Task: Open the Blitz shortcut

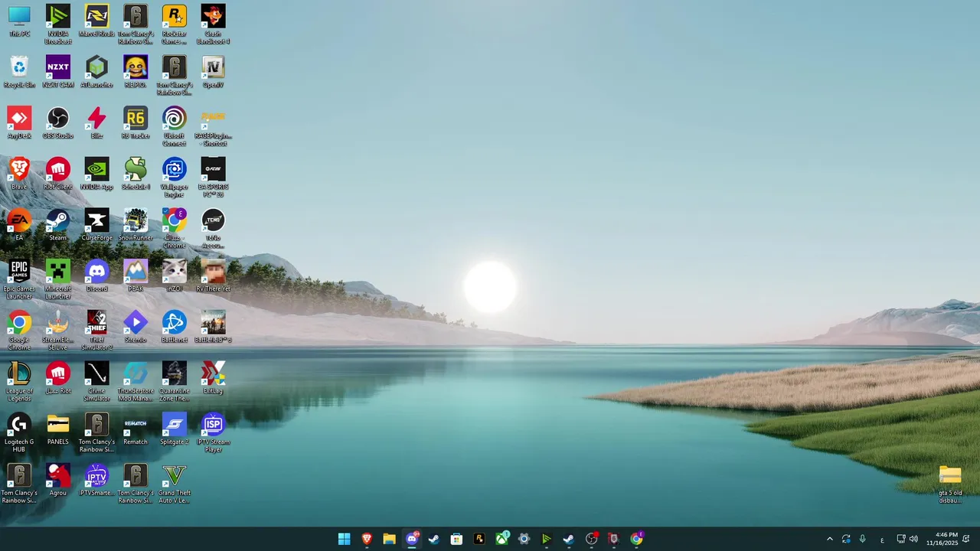Action: tap(96, 123)
